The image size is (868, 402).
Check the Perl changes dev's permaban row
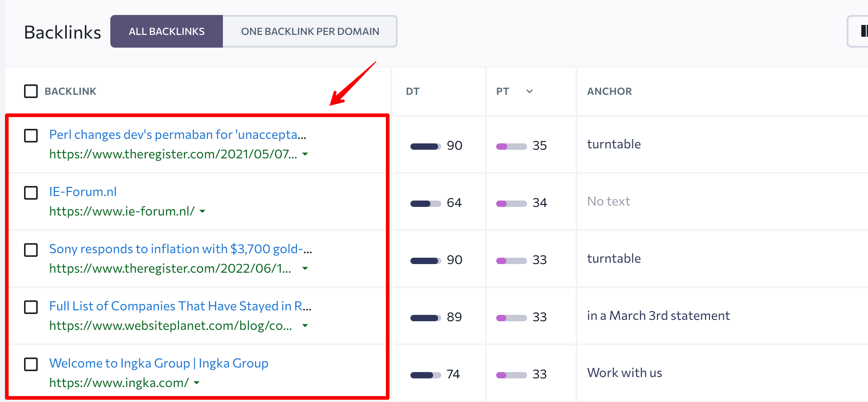click(x=31, y=136)
